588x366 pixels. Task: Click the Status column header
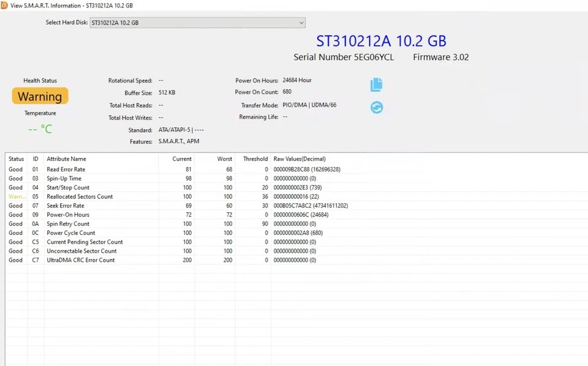(16, 159)
